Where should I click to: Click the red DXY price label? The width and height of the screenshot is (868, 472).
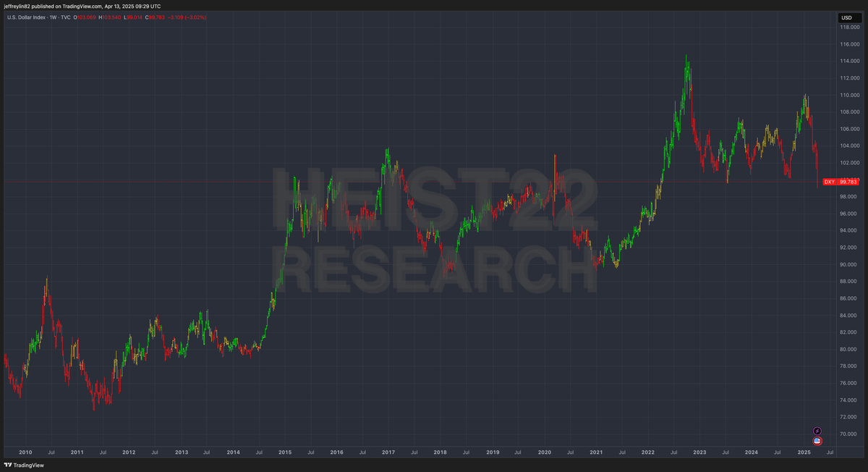pos(830,182)
